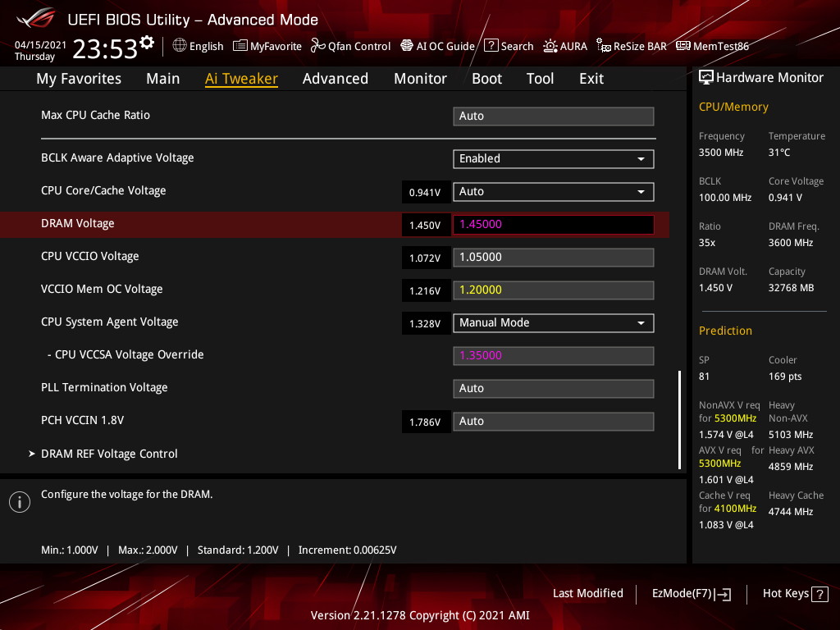The width and height of the screenshot is (840, 630).
Task: Click the Last Modified button
Action: point(587,594)
